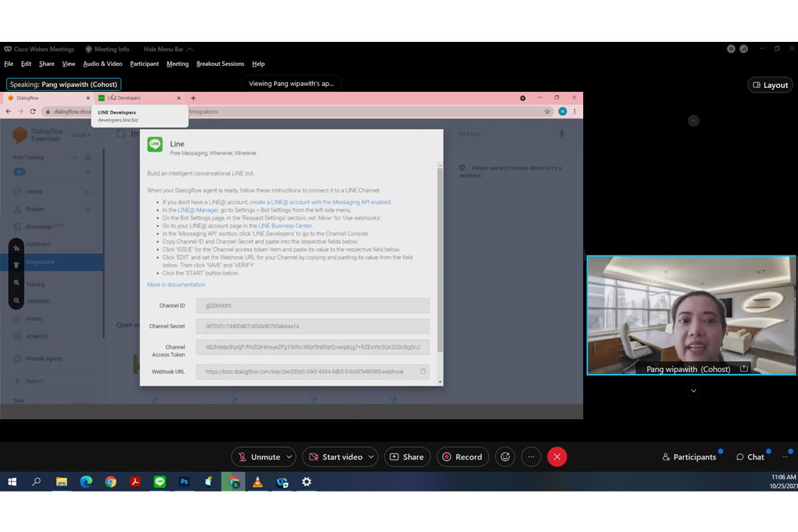Toggle meeting Record button
The height and width of the screenshot is (532, 798).
pos(462,457)
